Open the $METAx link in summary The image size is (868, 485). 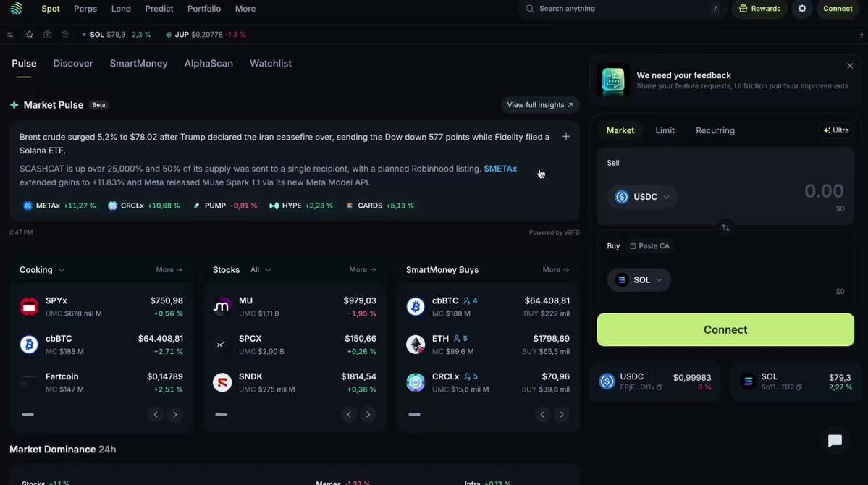tap(500, 169)
